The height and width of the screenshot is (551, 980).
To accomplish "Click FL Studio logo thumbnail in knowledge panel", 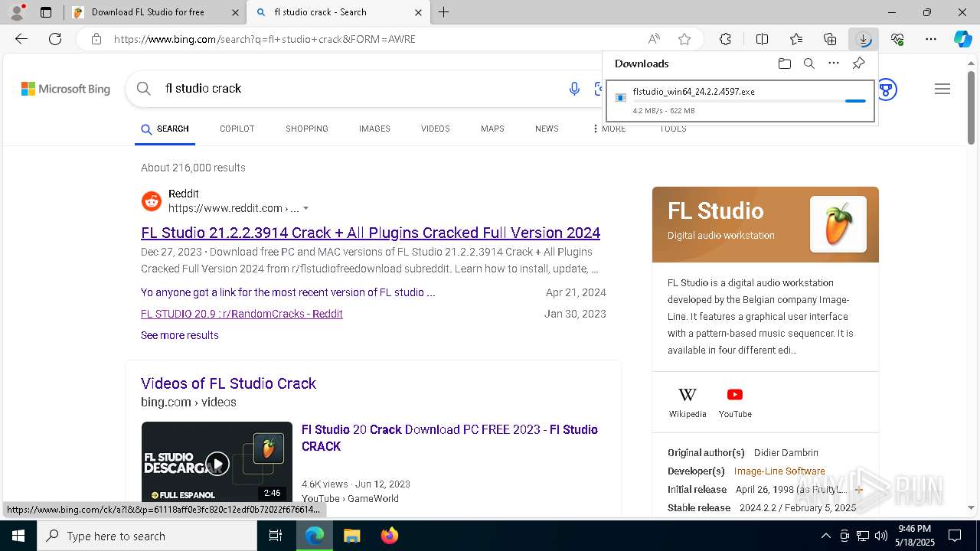I will pos(838,224).
